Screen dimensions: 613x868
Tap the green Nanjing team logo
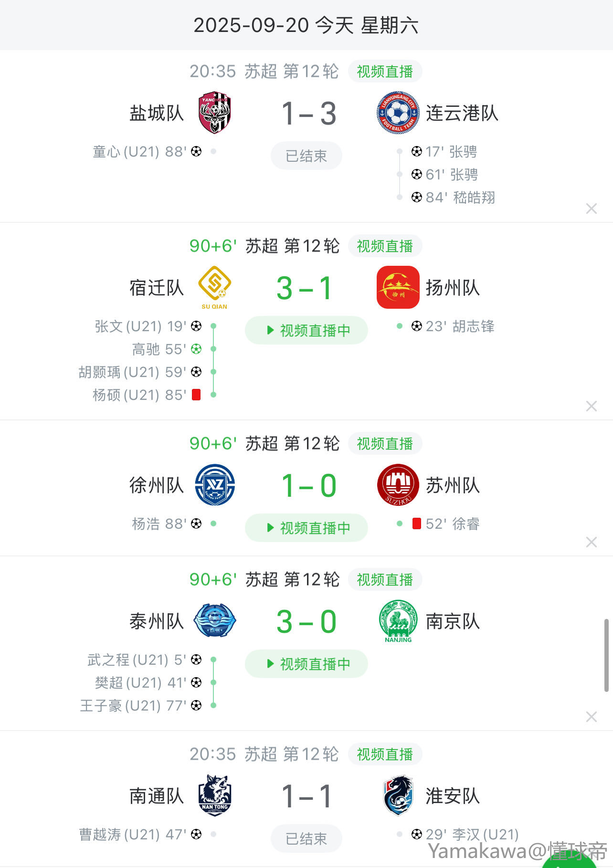[398, 621]
